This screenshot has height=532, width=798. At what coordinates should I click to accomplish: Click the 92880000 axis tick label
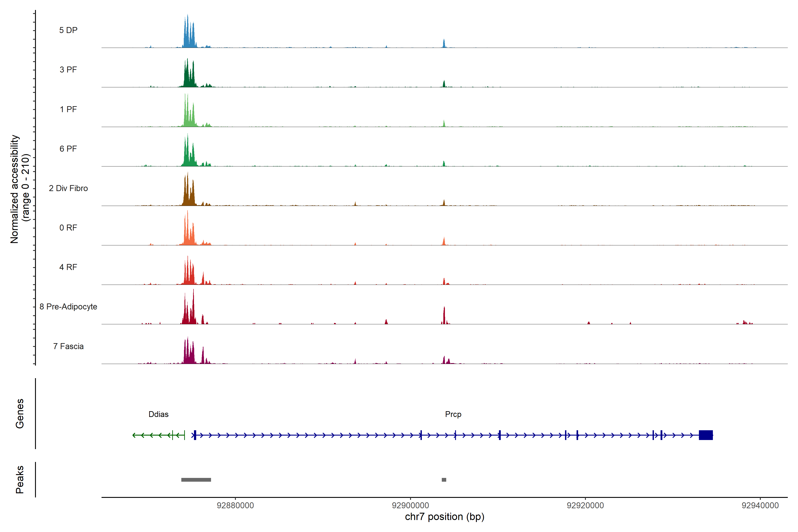235,506
